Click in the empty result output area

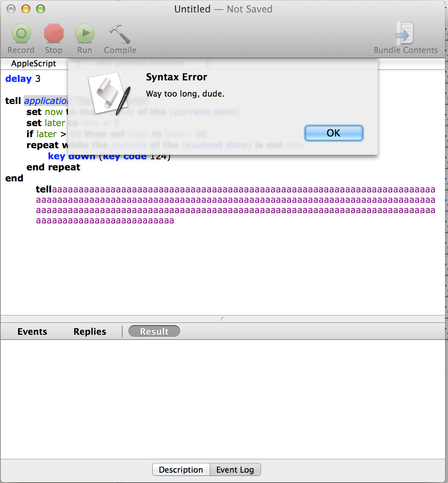223,398
